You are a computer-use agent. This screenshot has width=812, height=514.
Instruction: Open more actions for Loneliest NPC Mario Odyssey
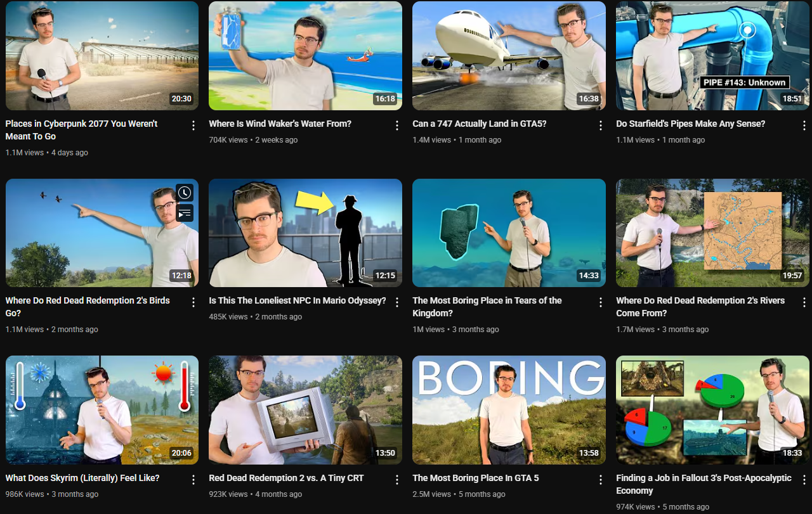(x=397, y=302)
